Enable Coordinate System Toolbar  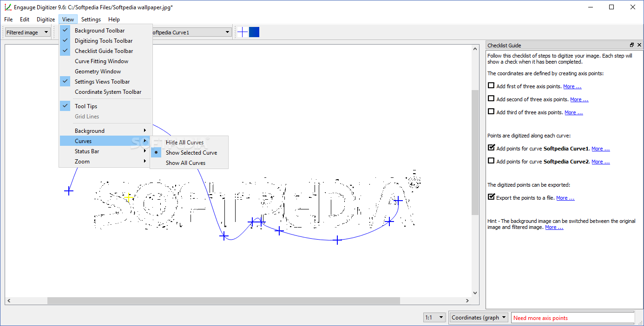point(106,92)
